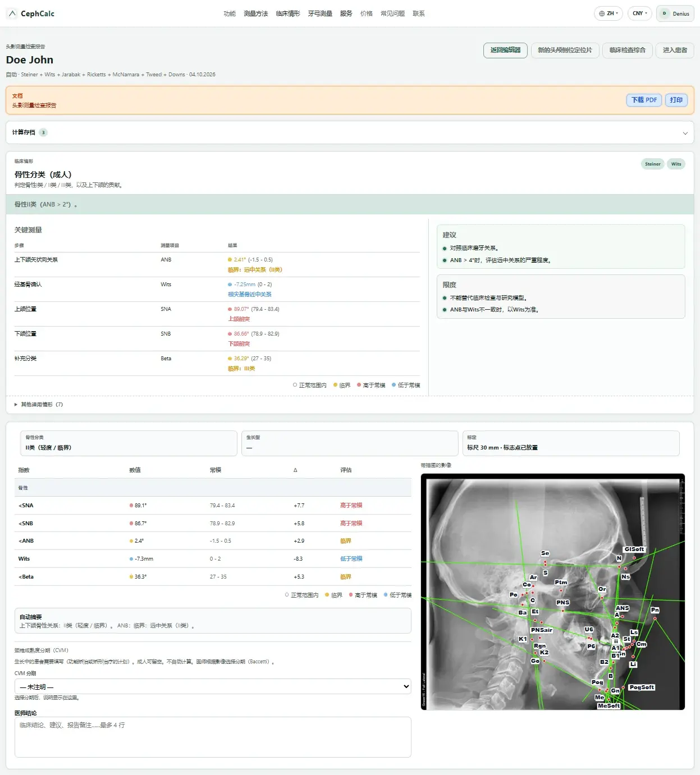The image size is (700, 775).
Task: Click the 返回编辑器 button
Action: [x=506, y=50]
